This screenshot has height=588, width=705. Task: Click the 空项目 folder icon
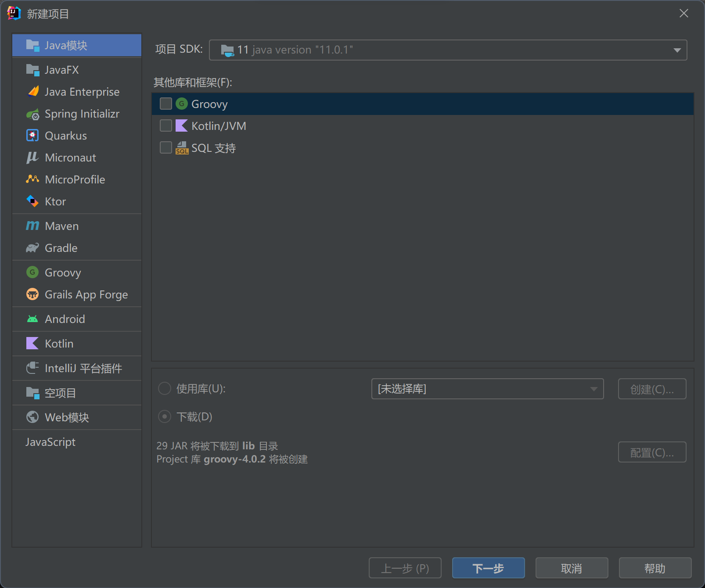tap(32, 393)
